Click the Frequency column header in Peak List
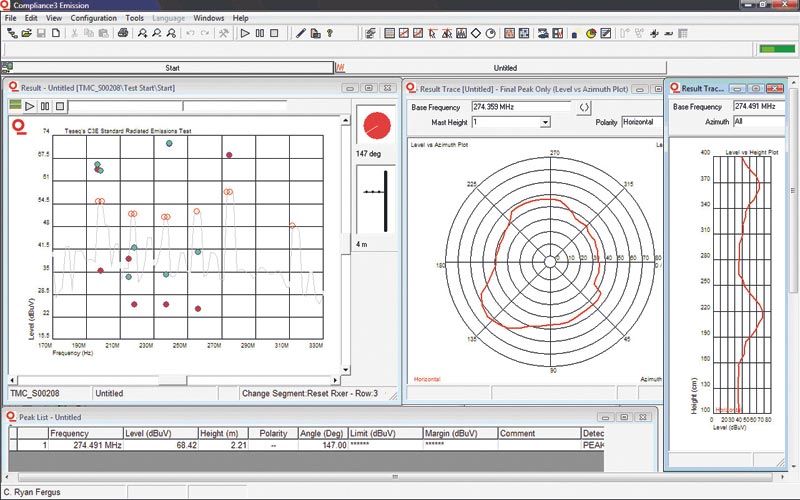The image size is (800, 500). click(86, 433)
